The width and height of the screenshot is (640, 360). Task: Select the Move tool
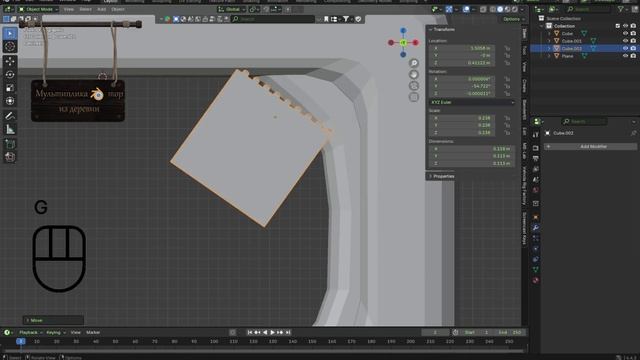pos(10,62)
